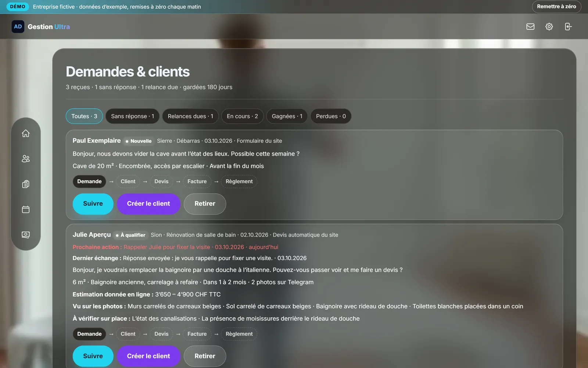This screenshot has width=588, height=368.
Task: Click Remettre à zéro button
Action: pos(556,7)
